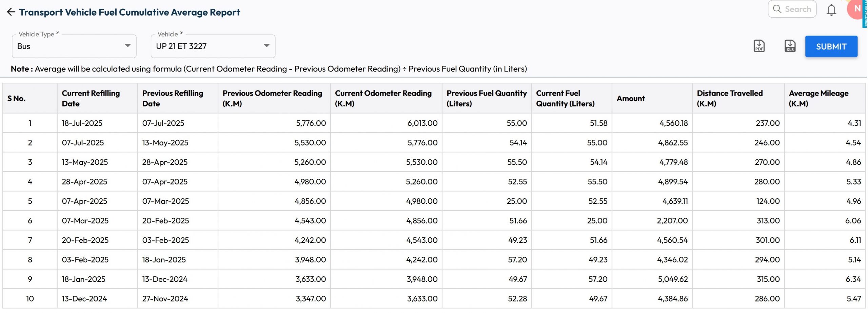868x313 pixels.
Task: Select the 13-Dec-2024 current refilling date cell in row 10
Action: pos(84,299)
